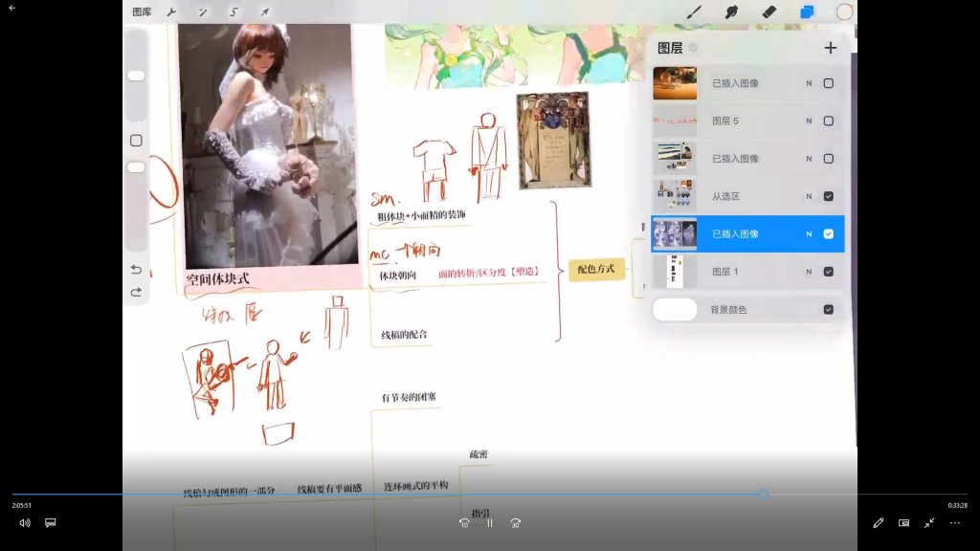
Task: Click the 空间体块式 caption
Action: (217, 279)
